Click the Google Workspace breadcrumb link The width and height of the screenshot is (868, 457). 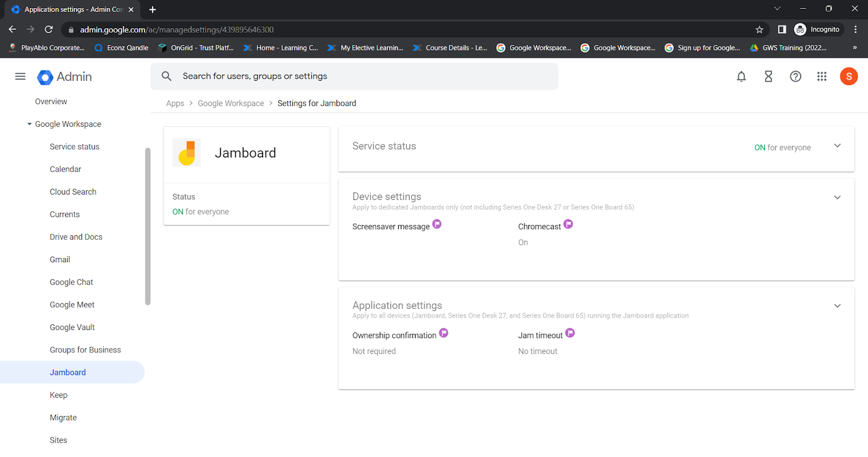(231, 104)
